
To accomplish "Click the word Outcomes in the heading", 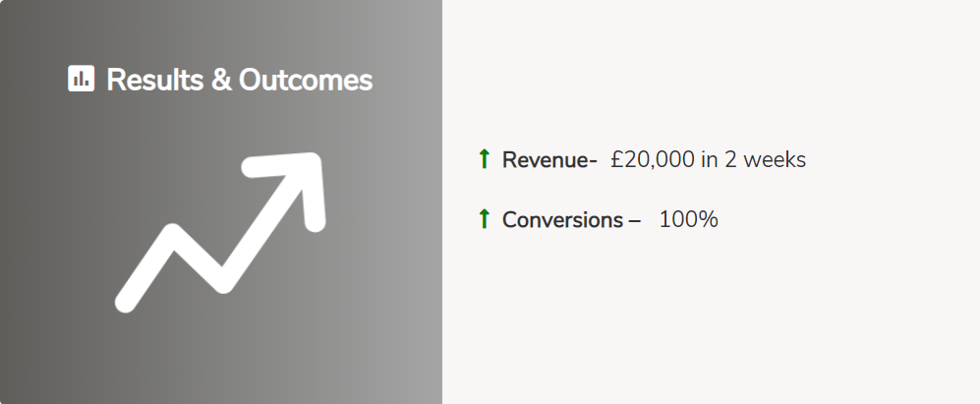I will point(306,80).
